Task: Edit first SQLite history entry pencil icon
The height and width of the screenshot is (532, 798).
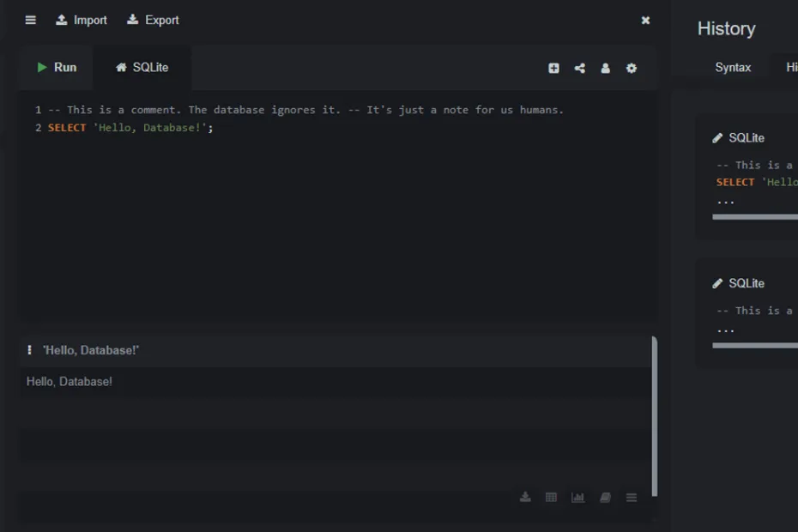Action: [x=717, y=138]
